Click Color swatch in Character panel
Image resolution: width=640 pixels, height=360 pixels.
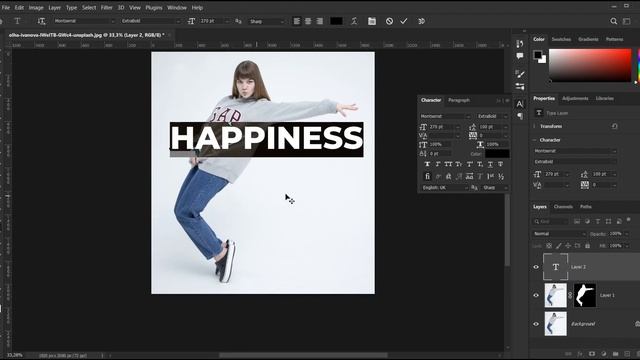[x=497, y=154]
